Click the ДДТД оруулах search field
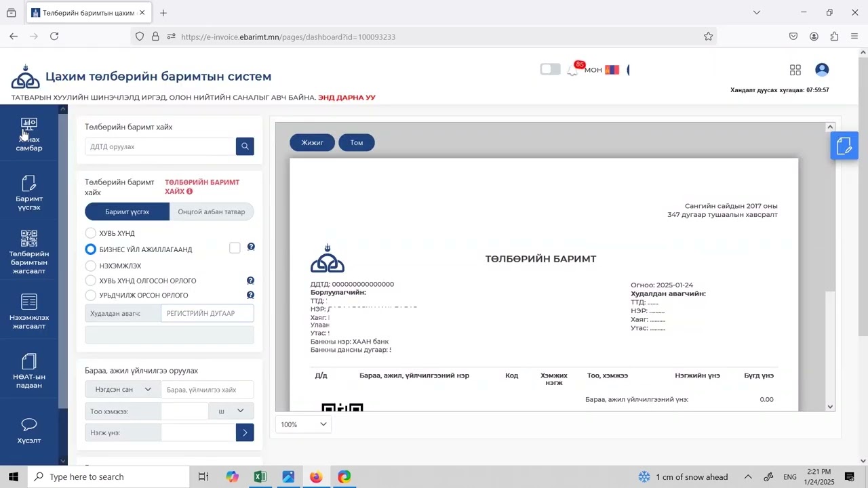 (x=161, y=146)
